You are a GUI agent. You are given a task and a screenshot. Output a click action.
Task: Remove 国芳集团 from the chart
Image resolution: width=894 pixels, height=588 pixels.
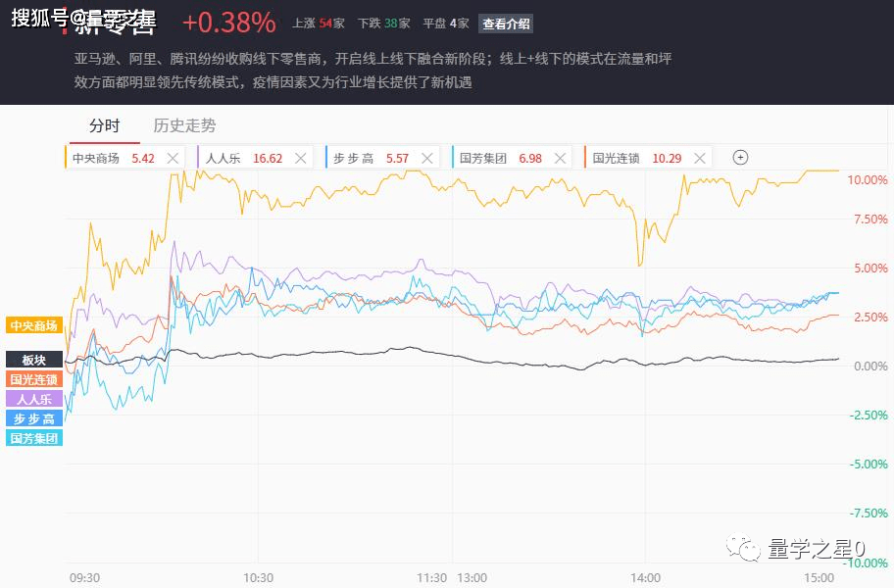click(x=560, y=158)
